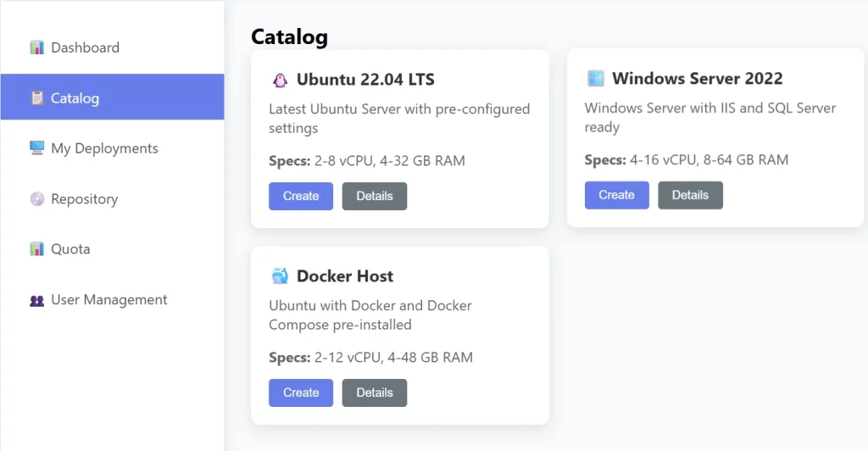
Task: Click the "2-12 vCPU, 4-48 GB RAM" specs text
Action: (393, 358)
